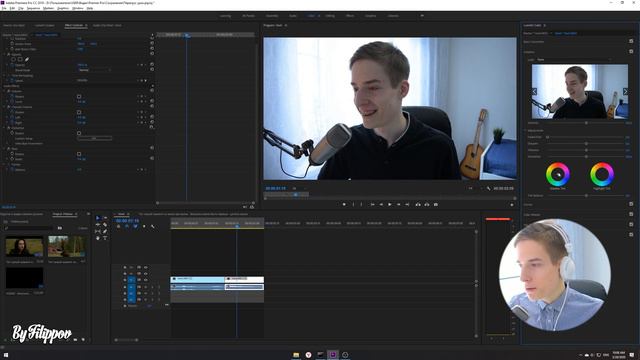Select the Pen tool in Tools panel
This screenshot has width=640, height=360.
point(105,231)
